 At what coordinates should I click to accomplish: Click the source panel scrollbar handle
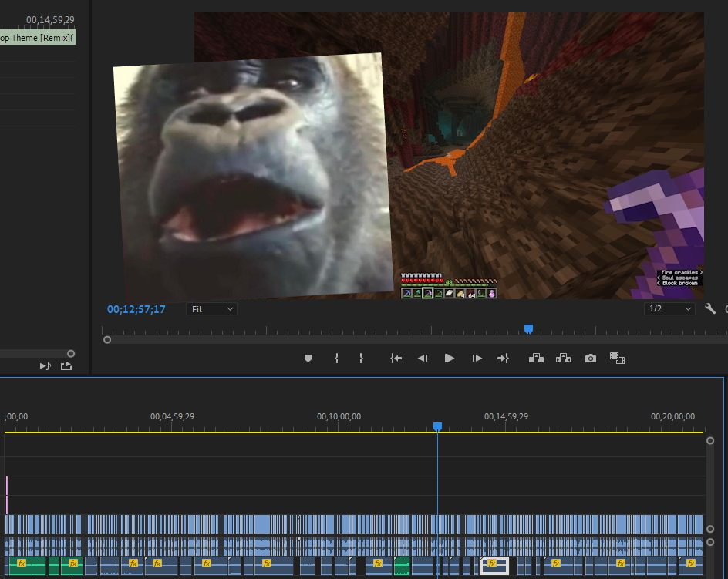pyautogui.click(x=71, y=354)
